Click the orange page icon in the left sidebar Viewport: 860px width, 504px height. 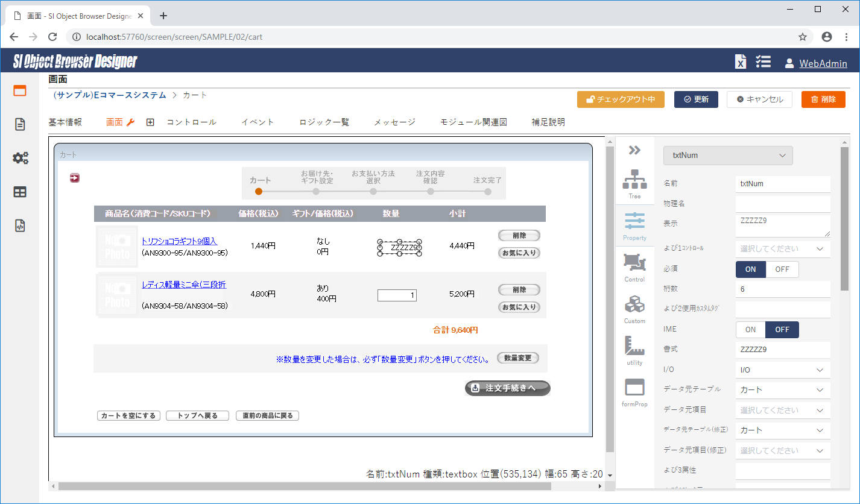[x=19, y=90]
